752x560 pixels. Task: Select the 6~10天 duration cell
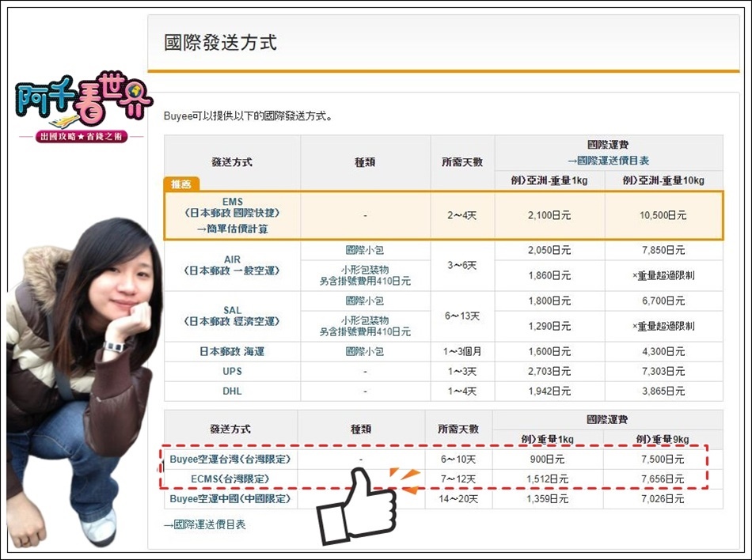pyautogui.click(x=458, y=459)
